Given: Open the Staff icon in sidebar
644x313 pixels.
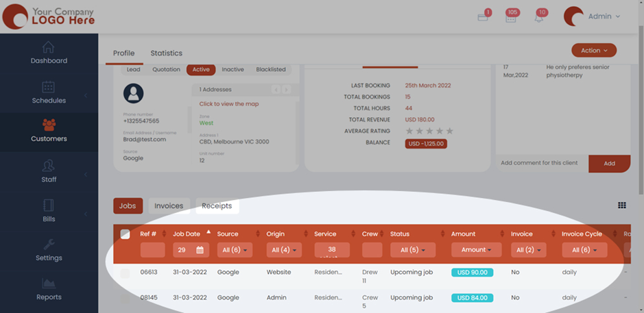Looking at the screenshot, I should 48,166.
